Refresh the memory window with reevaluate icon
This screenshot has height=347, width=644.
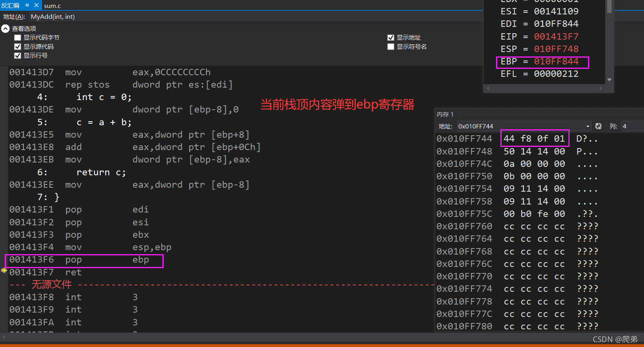coord(598,126)
